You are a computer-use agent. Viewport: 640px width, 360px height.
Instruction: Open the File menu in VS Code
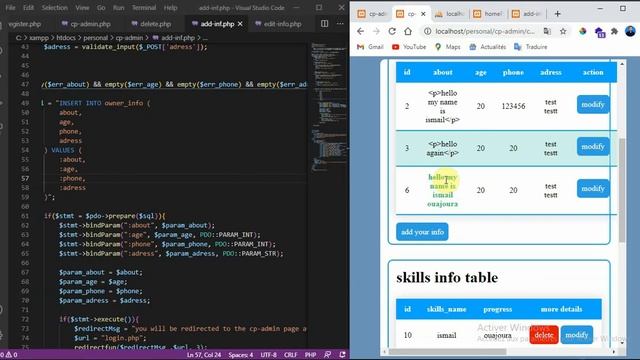click(10, 8)
